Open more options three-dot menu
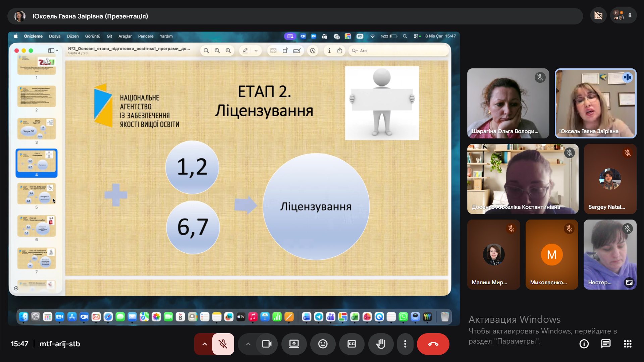The height and width of the screenshot is (362, 644). (405, 344)
